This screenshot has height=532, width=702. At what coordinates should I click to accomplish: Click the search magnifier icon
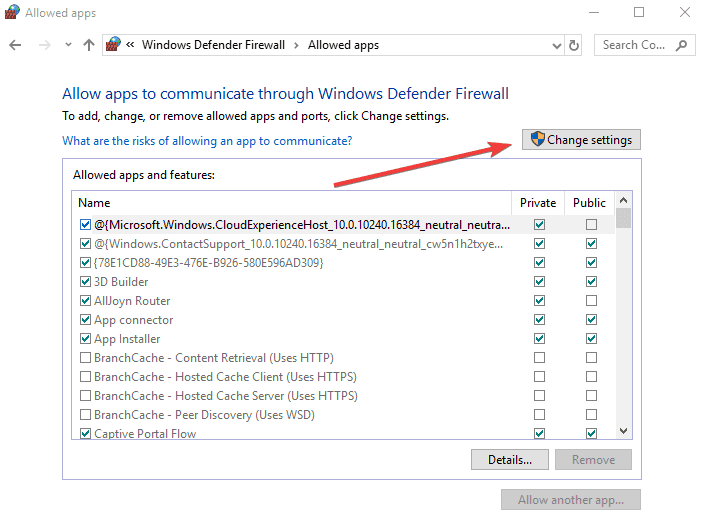[681, 45]
